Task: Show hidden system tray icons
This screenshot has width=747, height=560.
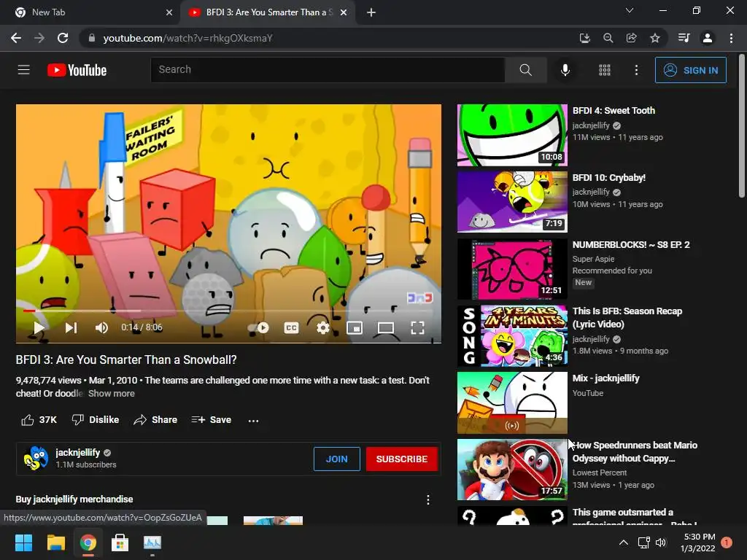Action: [x=623, y=542]
